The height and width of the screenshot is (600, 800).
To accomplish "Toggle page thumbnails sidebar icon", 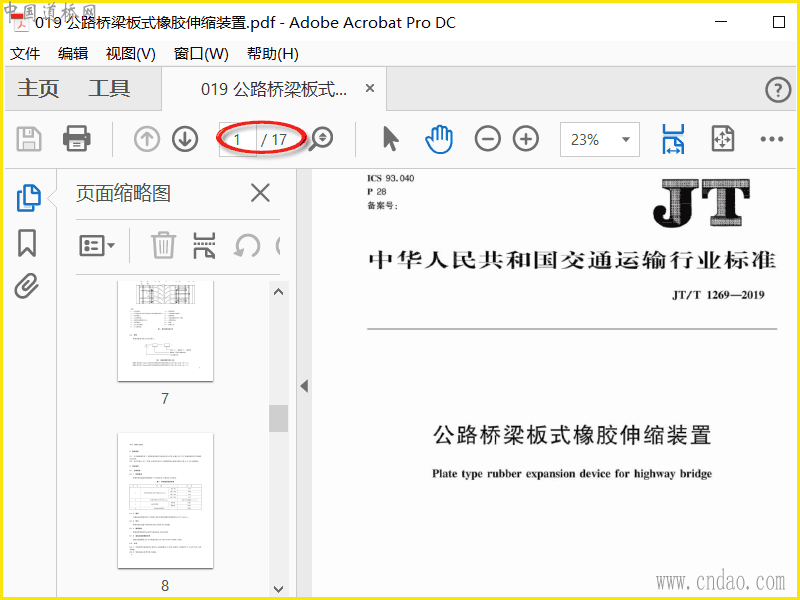I will (29, 197).
